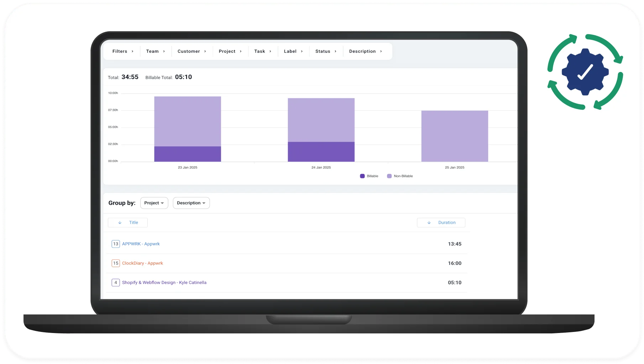This screenshot has width=644, height=364.
Task: Open the Description filter in the top bar
Action: (366, 51)
